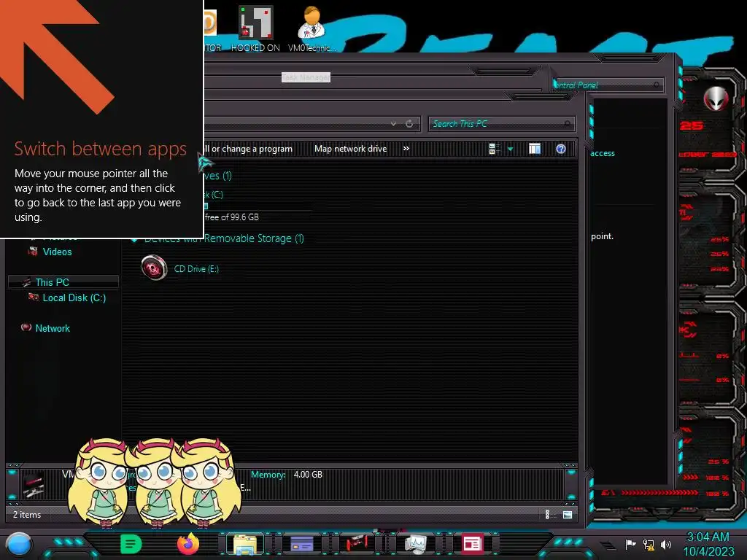Viewport: 747px width, 560px height.
Task: Open Firefox from the taskbar
Action: click(x=188, y=544)
